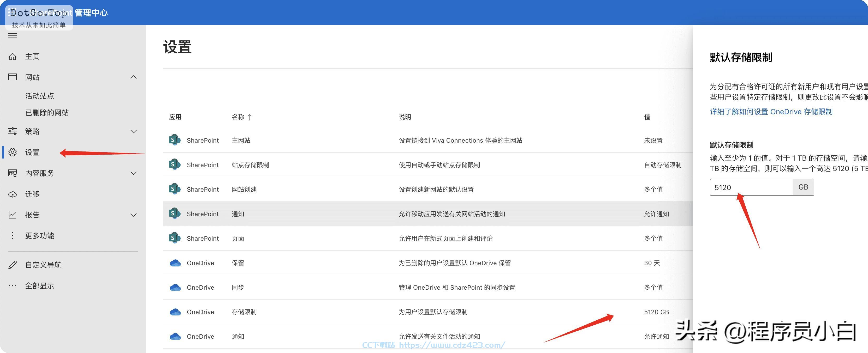Screen dimensions: 868x353
Task: Click the 值 column header
Action: (647, 117)
